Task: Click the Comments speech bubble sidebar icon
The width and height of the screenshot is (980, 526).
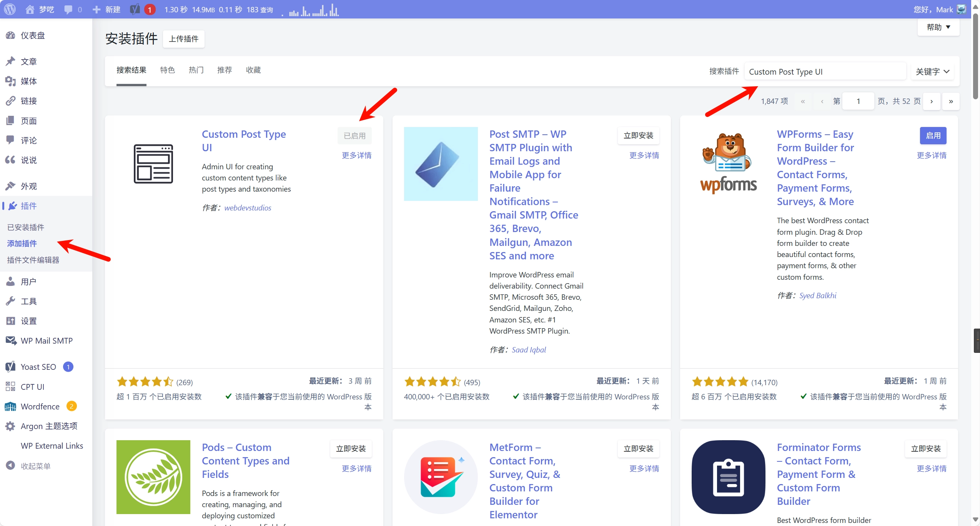Action: pyautogui.click(x=10, y=140)
